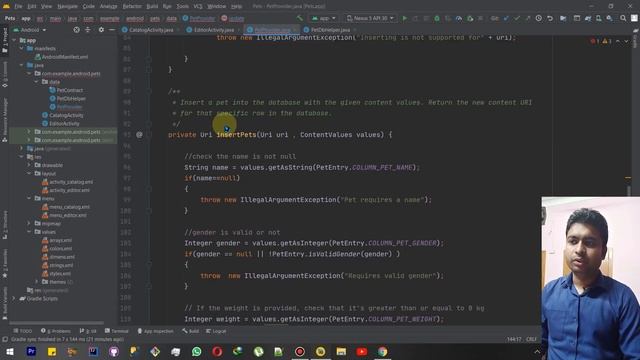Open the Navigate menu

[x=67, y=6]
